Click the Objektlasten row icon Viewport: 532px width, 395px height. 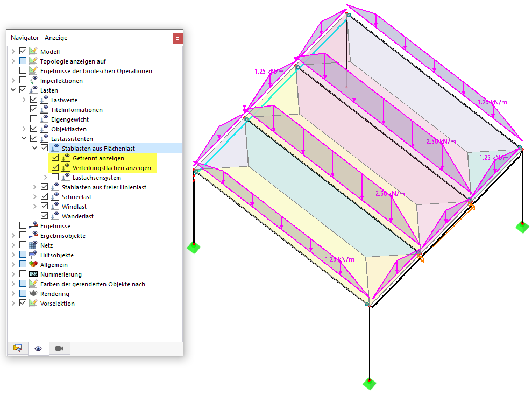(x=44, y=129)
